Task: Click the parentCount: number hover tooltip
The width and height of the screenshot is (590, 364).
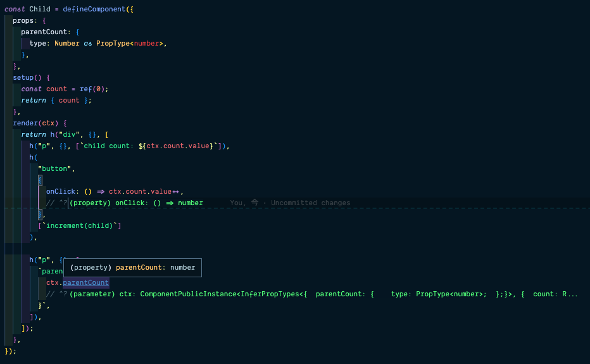Action: pyautogui.click(x=132, y=268)
